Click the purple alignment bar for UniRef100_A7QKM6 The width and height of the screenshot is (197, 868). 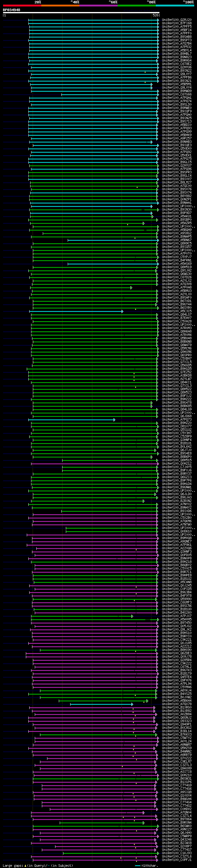(95, 521)
